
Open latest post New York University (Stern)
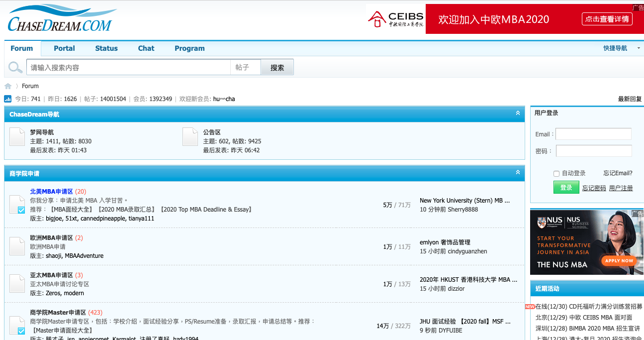[465, 201]
